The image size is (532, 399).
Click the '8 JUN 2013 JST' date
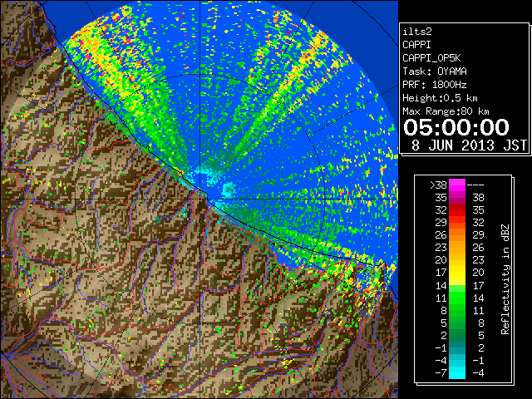(469, 145)
